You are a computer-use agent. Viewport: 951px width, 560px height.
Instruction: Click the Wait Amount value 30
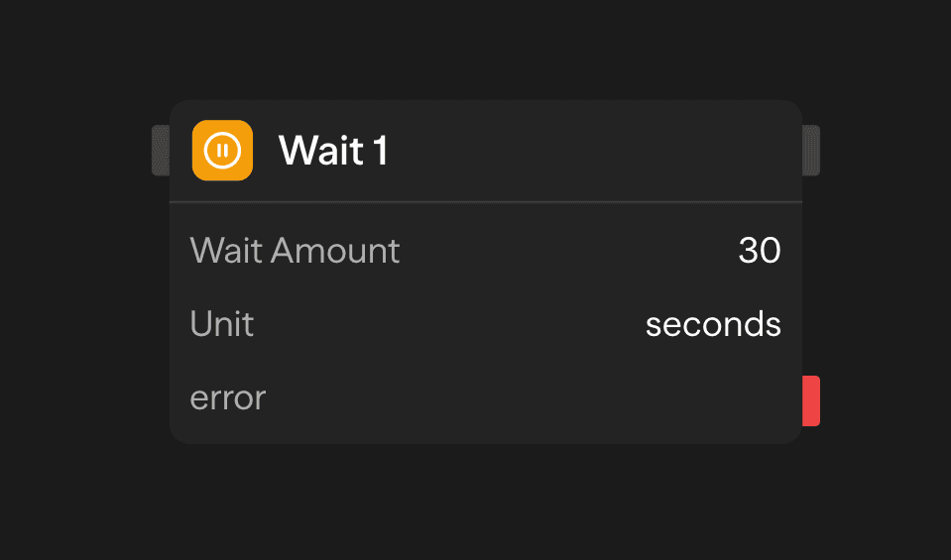[760, 251]
